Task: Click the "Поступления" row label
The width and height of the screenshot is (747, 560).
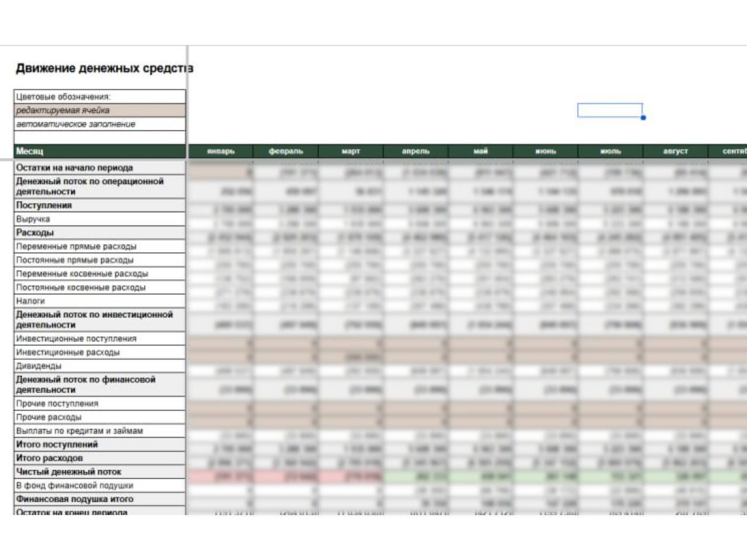Action: click(x=100, y=205)
